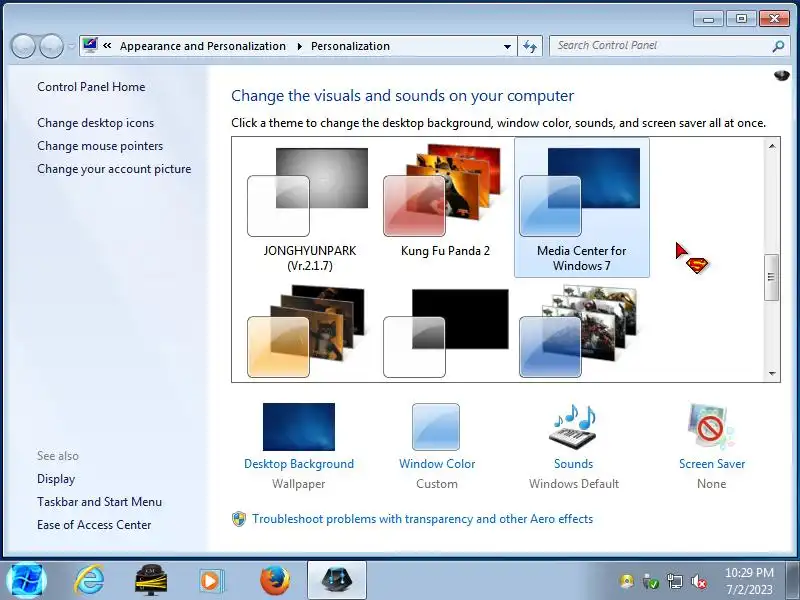This screenshot has height=600, width=800.
Task: Open the Window Color swatch icon
Action: 436,427
